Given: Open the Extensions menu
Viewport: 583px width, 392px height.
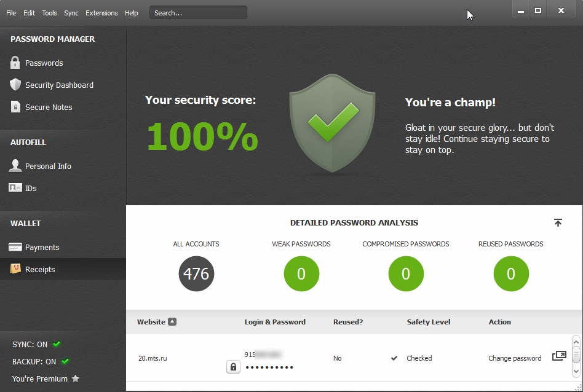Looking at the screenshot, I should tap(101, 13).
